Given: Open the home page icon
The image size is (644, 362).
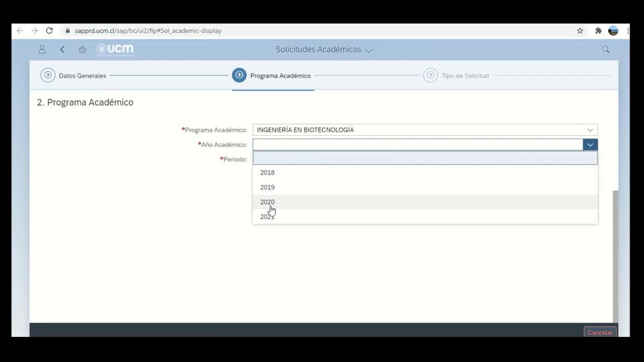Looking at the screenshot, I should coord(82,50).
